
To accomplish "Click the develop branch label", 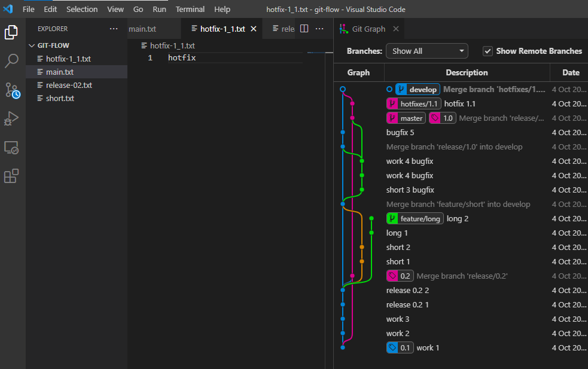I will tap(418, 89).
